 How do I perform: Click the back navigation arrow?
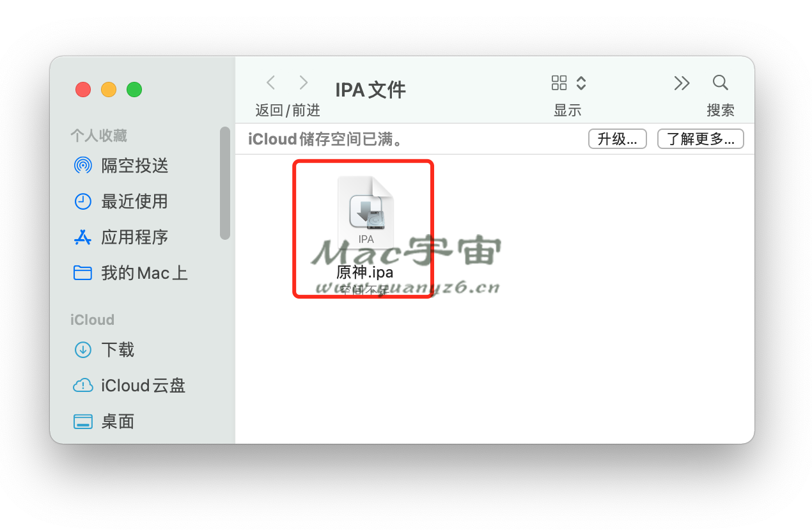click(271, 82)
